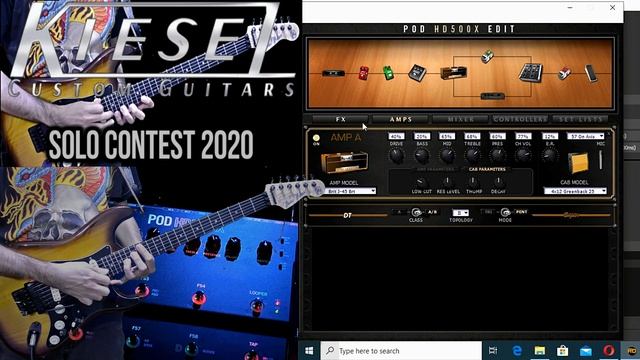Select the red stompbox in the signal chain
This screenshot has height=360, width=640.
[364, 73]
